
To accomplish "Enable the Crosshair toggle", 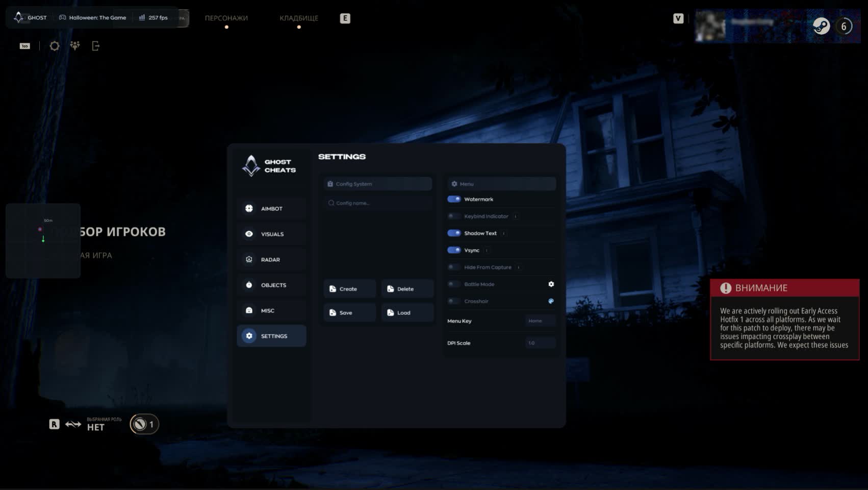I will (454, 301).
